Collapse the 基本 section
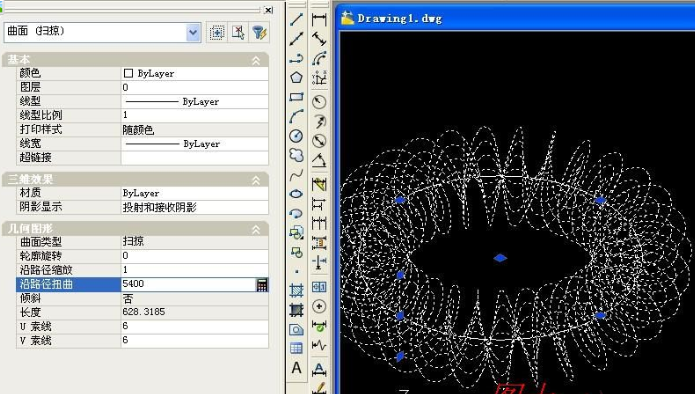The image size is (695, 394). [256, 61]
